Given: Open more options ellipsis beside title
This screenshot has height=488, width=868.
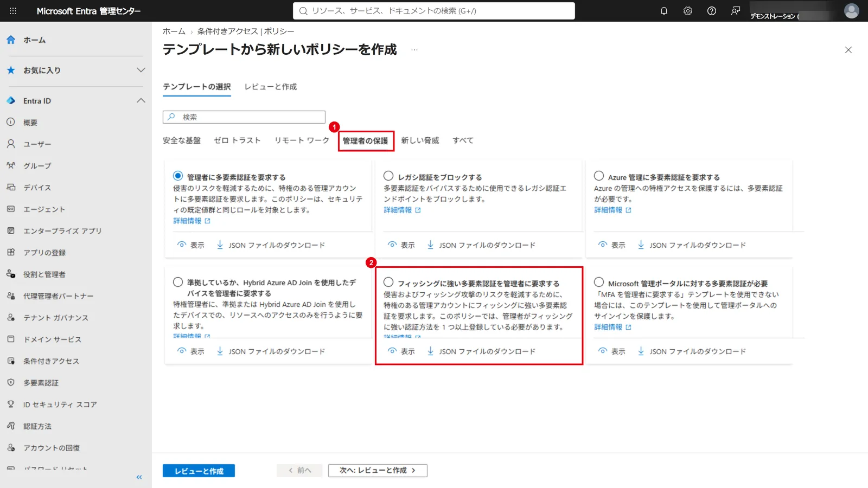Looking at the screenshot, I should point(414,50).
